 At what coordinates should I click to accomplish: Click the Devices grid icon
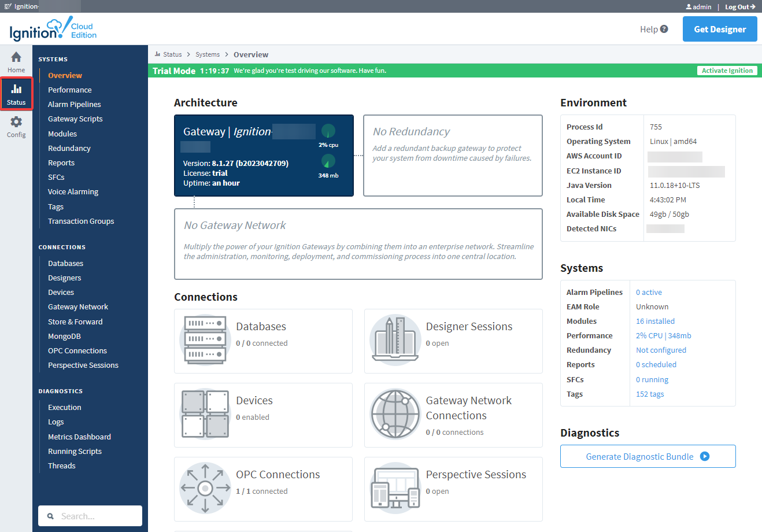(205, 413)
